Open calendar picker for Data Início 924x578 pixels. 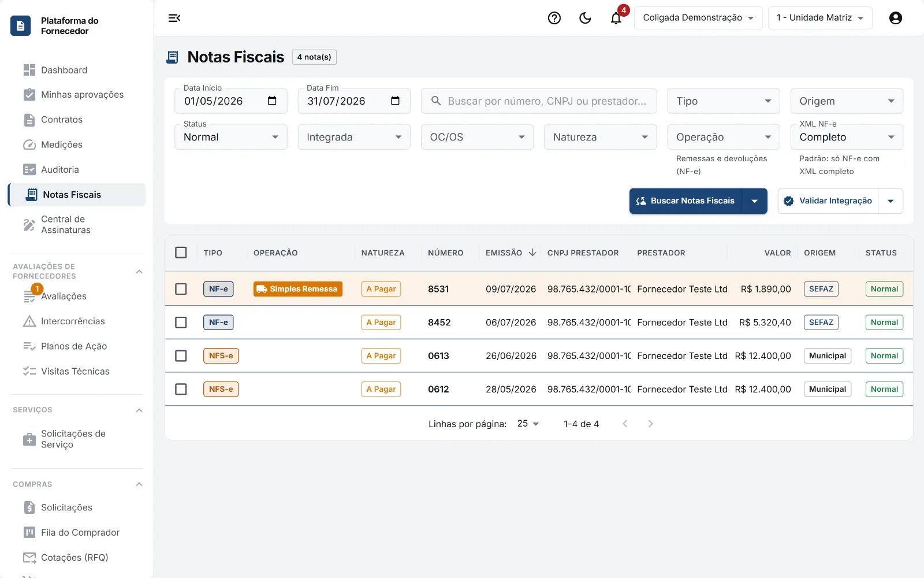tap(272, 101)
